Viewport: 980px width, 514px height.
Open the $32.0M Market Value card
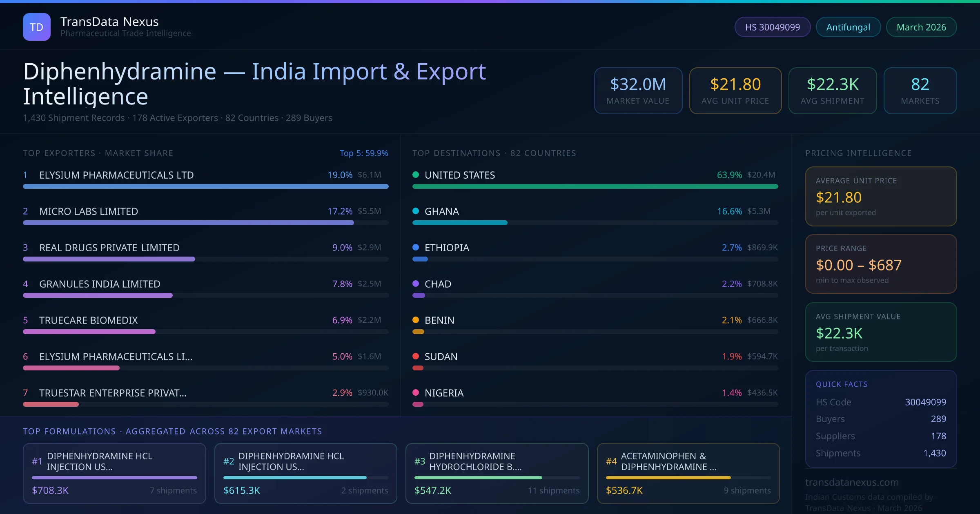[x=638, y=91]
